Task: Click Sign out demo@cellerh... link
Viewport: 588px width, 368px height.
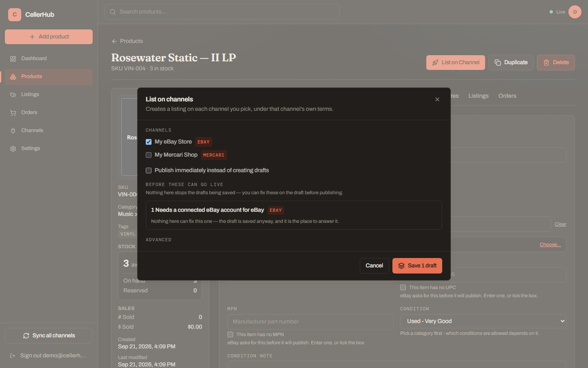Action: click(x=49, y=356)
